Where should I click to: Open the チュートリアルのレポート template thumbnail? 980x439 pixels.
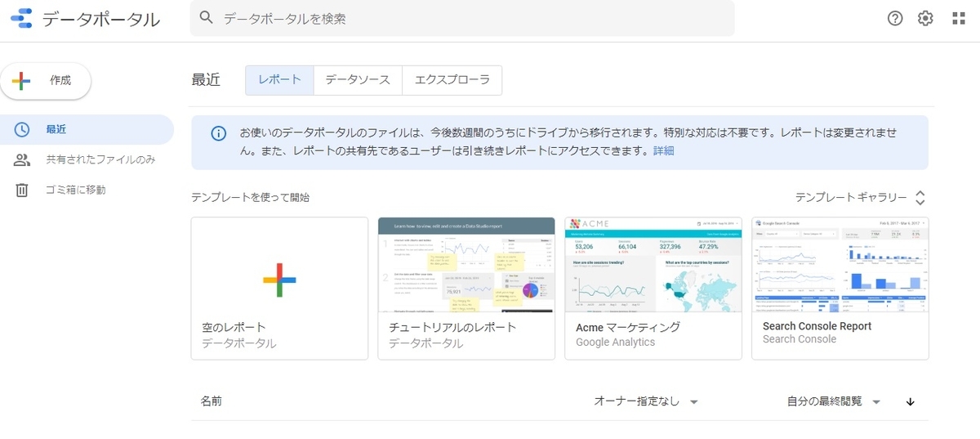point(466,264)
